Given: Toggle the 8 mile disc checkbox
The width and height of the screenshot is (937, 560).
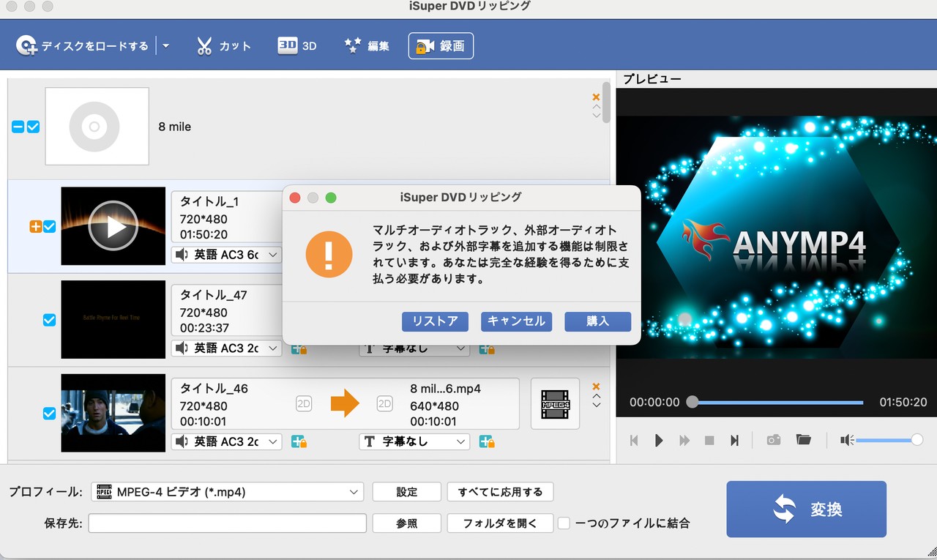Looking at the screenshot, I should pos(34,127).
